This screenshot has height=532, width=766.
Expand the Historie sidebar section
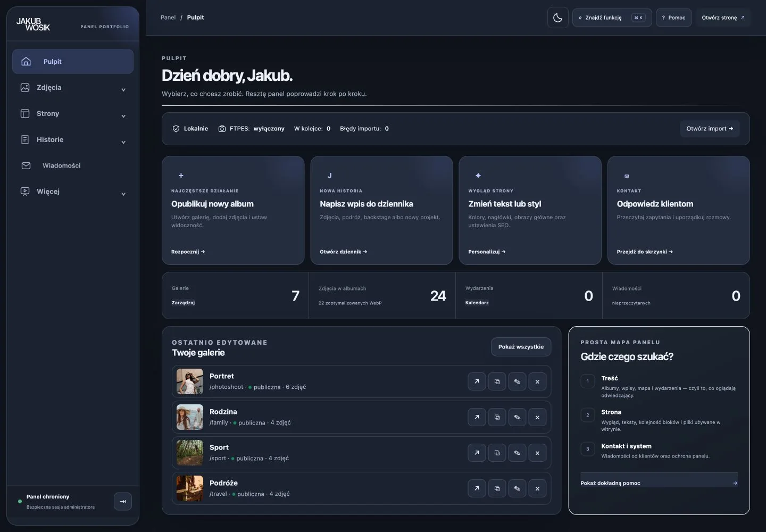(x=73, y=140)
